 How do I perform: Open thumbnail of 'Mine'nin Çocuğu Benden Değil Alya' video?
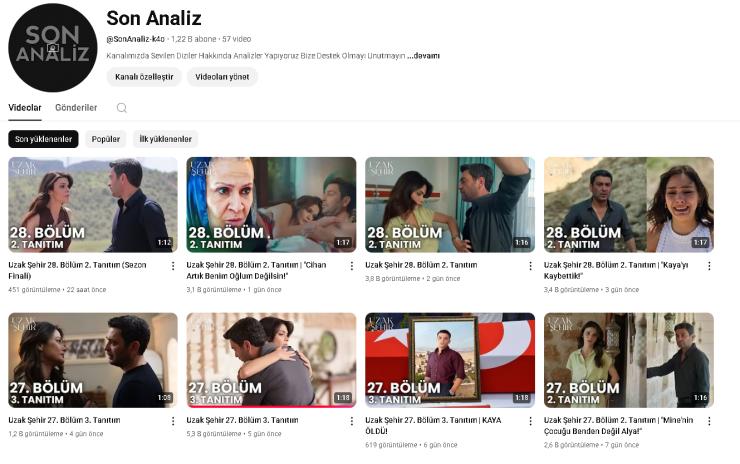click(629, 360)
